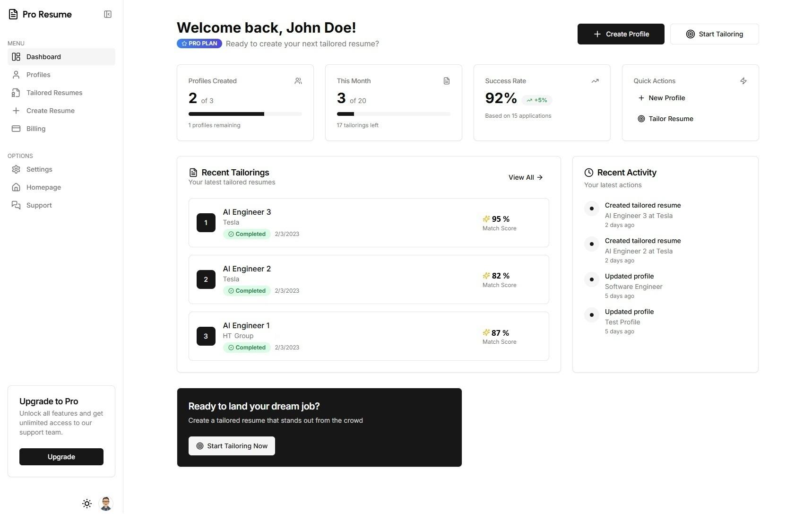Click the Upgrade button
The width and height of the screenshot is (812, 514).
pos(61,457)
